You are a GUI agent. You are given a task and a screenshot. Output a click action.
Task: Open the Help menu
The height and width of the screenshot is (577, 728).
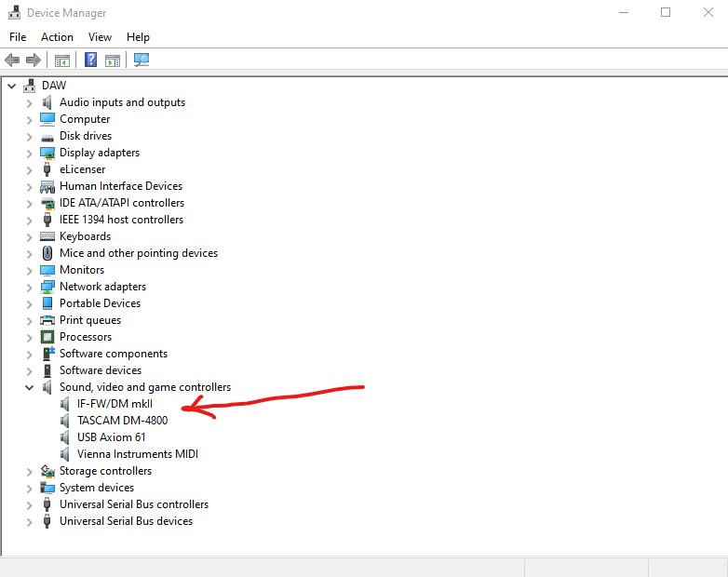pyautogui.click(x=138, y=37)
